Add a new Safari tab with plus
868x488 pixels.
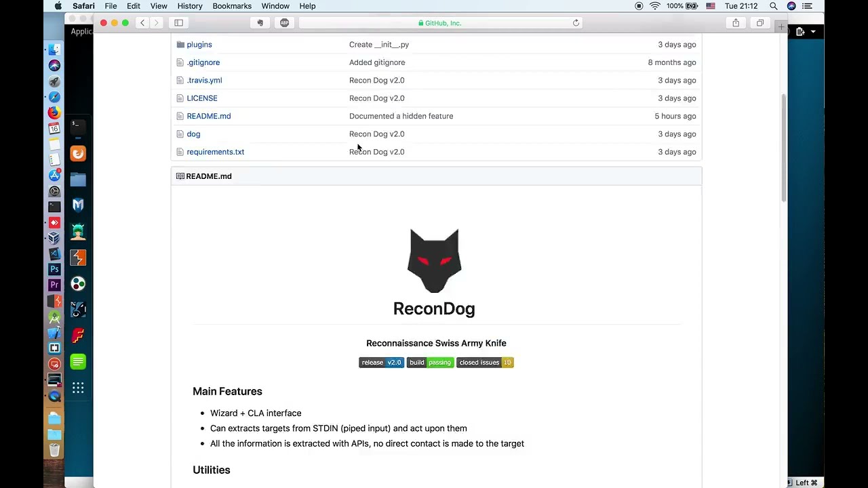[781, 27]
